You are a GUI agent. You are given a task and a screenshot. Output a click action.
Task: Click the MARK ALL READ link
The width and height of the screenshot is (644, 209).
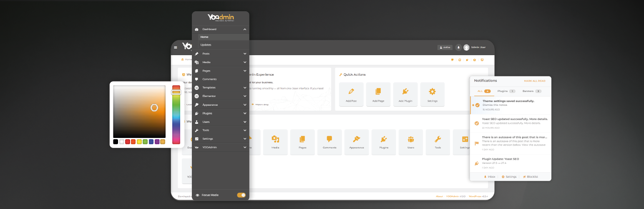(535, 81)
